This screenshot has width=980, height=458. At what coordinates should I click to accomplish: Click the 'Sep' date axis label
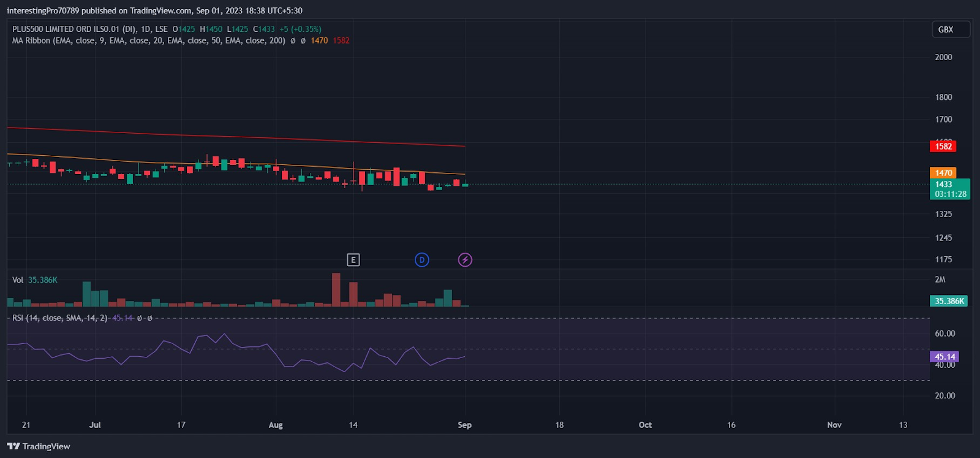[464, 425]
